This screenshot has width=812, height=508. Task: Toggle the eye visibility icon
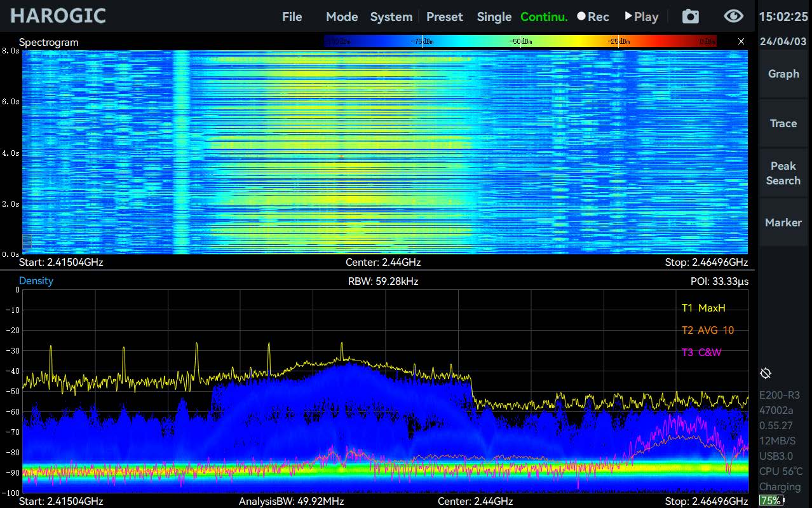coord(733,17)
